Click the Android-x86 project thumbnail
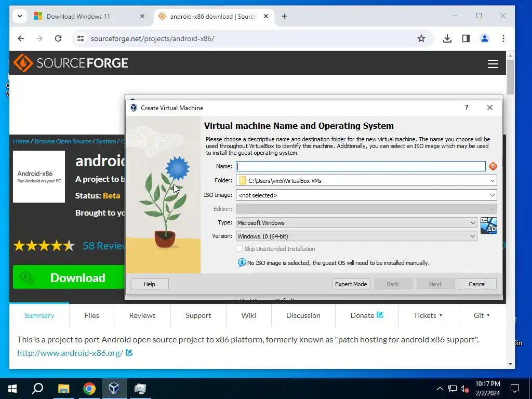Screen dimensions: 532x399 pyautogui.click(x=39, y=177)
